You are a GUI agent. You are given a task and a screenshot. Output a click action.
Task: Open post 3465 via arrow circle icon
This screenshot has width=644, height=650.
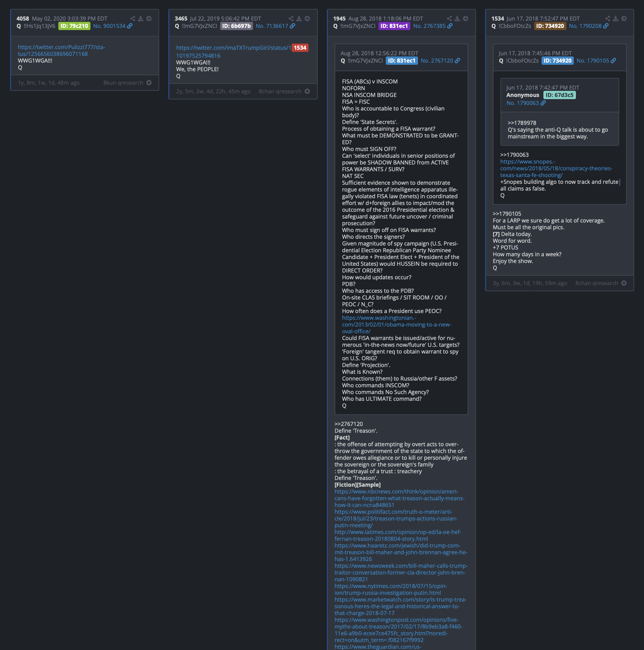point(307,18)
